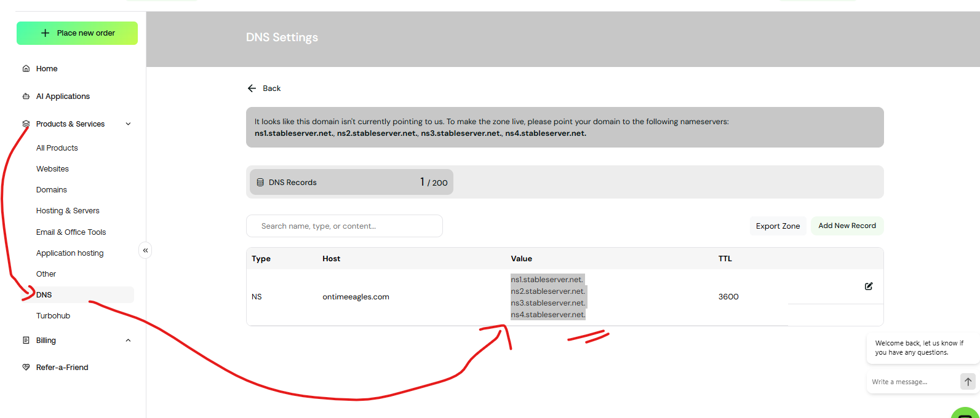Click the AI Applications robot icon
This screenshot has width=980, height=418.
26,97
